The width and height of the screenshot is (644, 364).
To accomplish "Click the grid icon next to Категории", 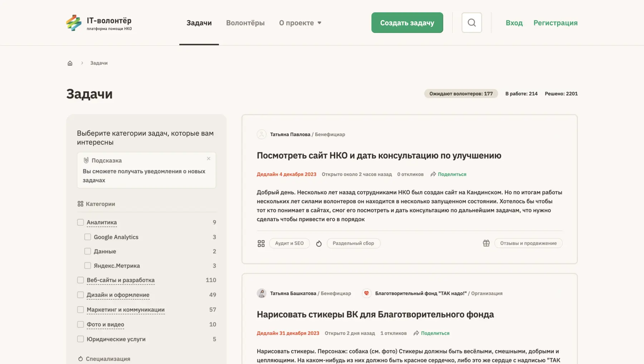I will click(x=80, y=204).
